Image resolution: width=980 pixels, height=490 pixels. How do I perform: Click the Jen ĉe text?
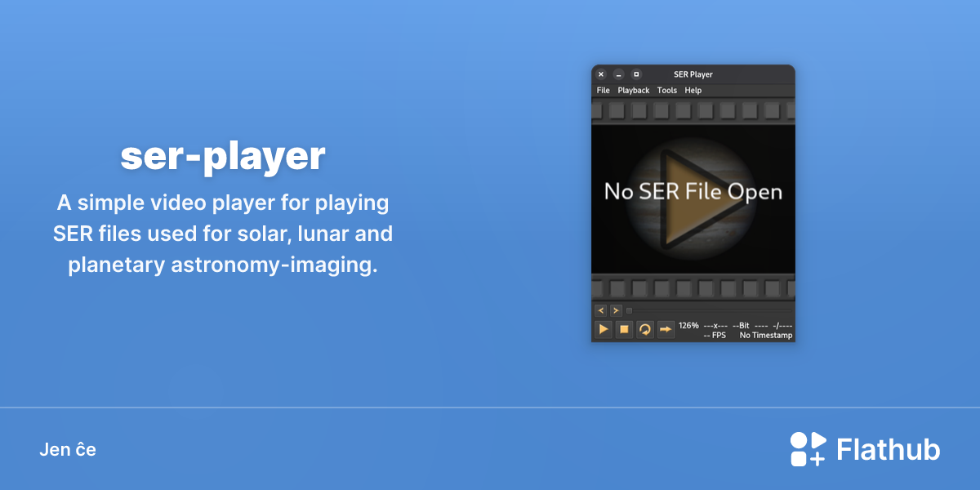[x=68, y=449]
